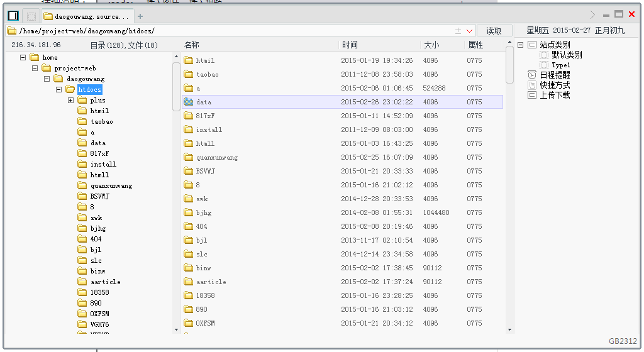Click the plus-minus icon in the path bar
Image resolution: width=644 pixels, height=352 pixels.
pos(458,31)
